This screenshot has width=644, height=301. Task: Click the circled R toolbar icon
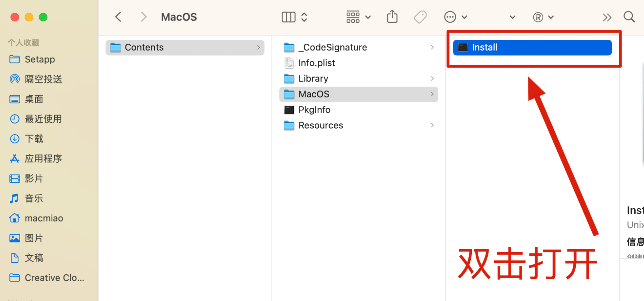[538, 17]
